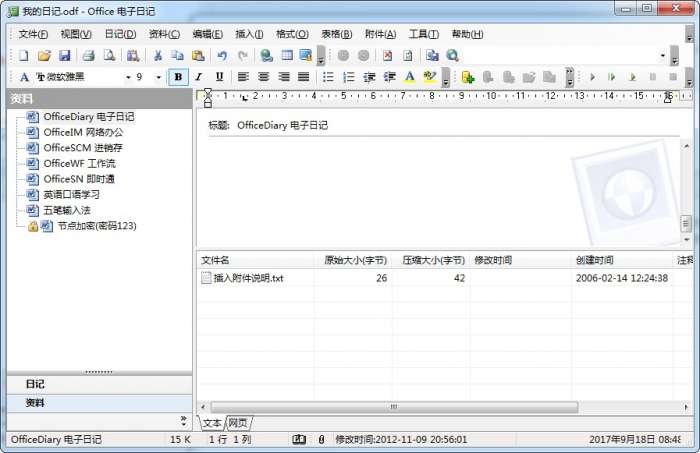The image size is (700, 453).
Task: Click the title field OfficeDiary 电子日记
Action: pyautogui.click(x=283, y=125)
